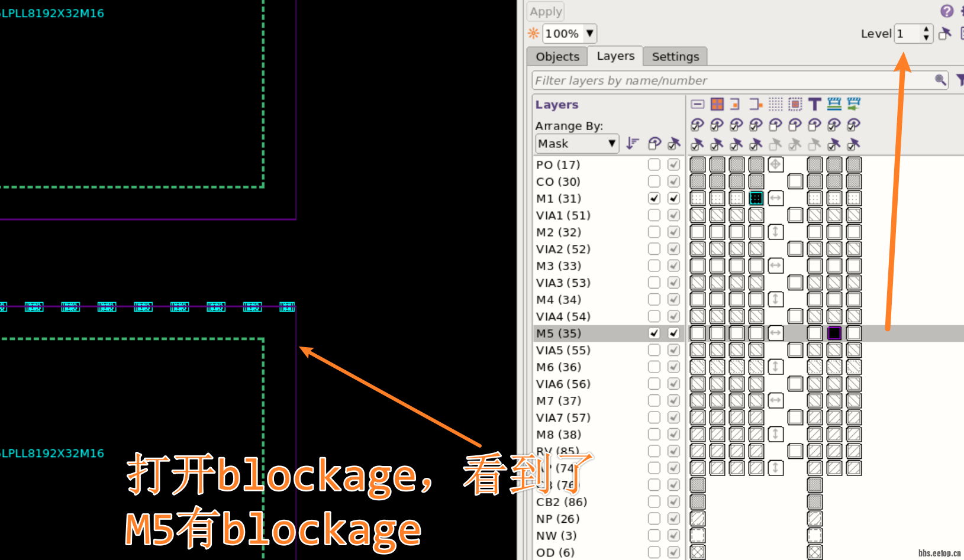Increase the Level spinner value

(926, 30)
